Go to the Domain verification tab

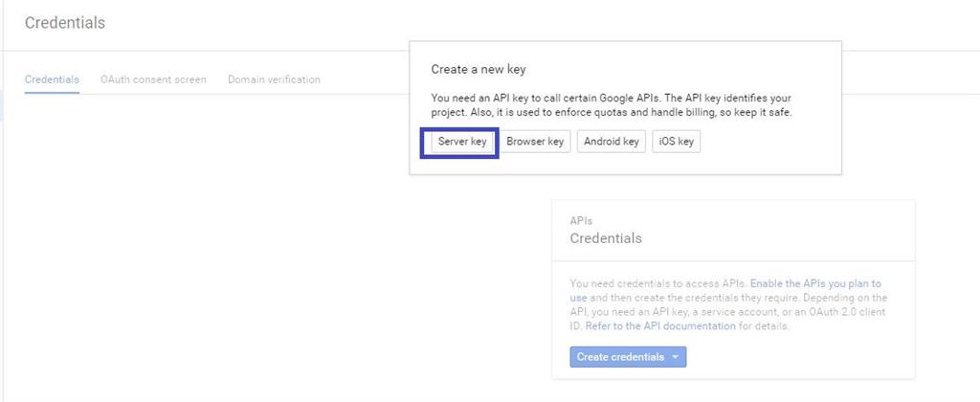[x=274, y=79]
